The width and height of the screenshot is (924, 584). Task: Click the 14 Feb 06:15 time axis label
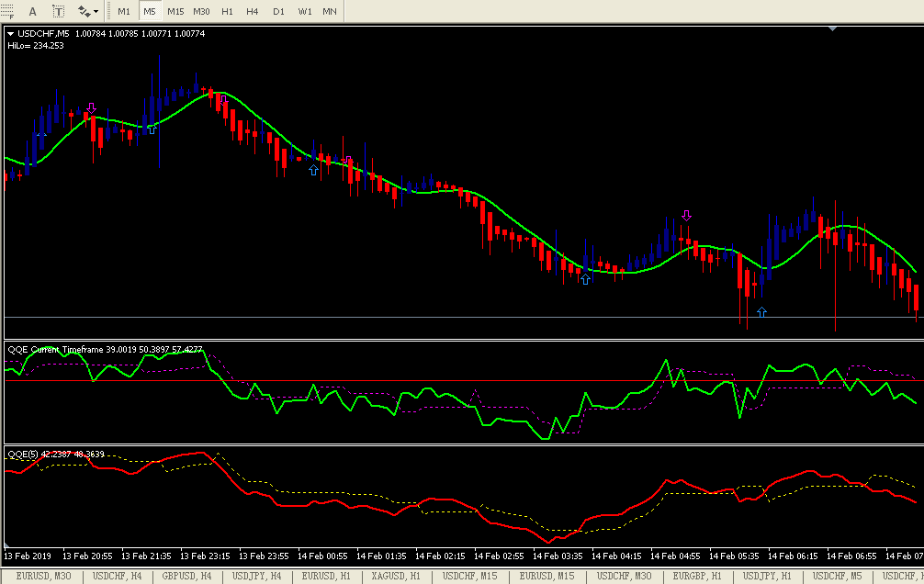click(x=794, y=556)
